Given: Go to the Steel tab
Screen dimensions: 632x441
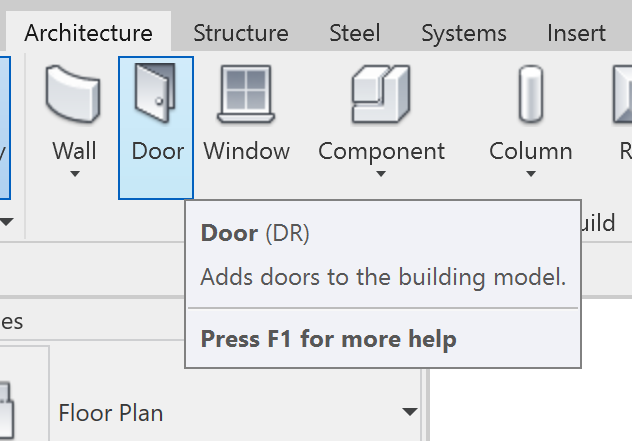Looking at the screenshot, I should tap(354, 33).
